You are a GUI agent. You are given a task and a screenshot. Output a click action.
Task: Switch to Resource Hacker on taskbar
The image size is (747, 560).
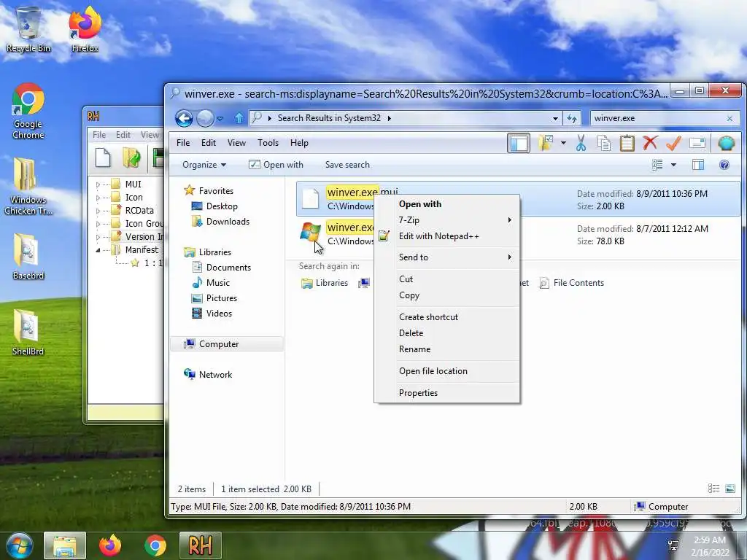click(200, 545)
